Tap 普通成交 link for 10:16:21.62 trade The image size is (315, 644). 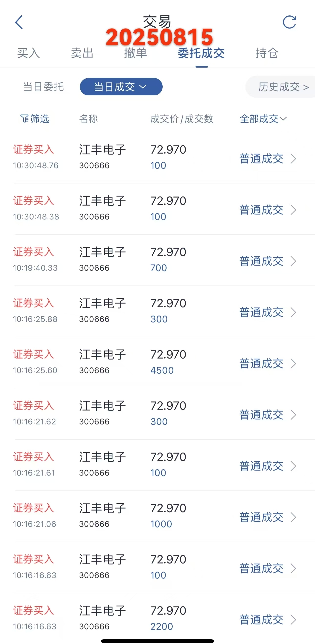coord(262,415)
